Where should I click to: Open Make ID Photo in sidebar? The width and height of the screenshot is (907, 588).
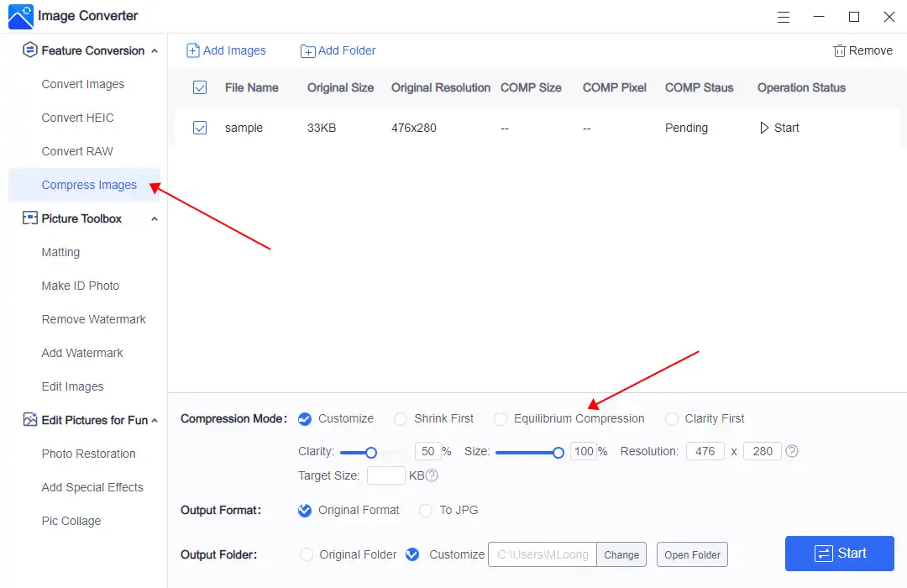point(81,286)
